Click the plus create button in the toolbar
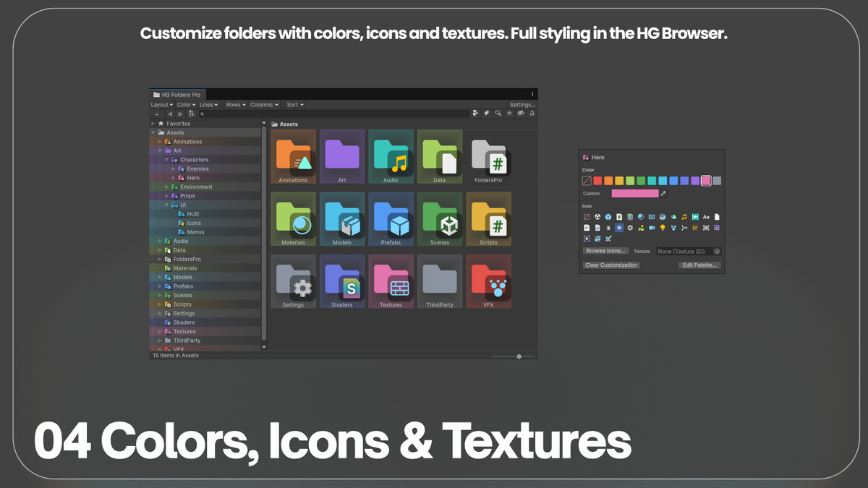This screenshot has width=868, height=488. (x=157, y=114)
